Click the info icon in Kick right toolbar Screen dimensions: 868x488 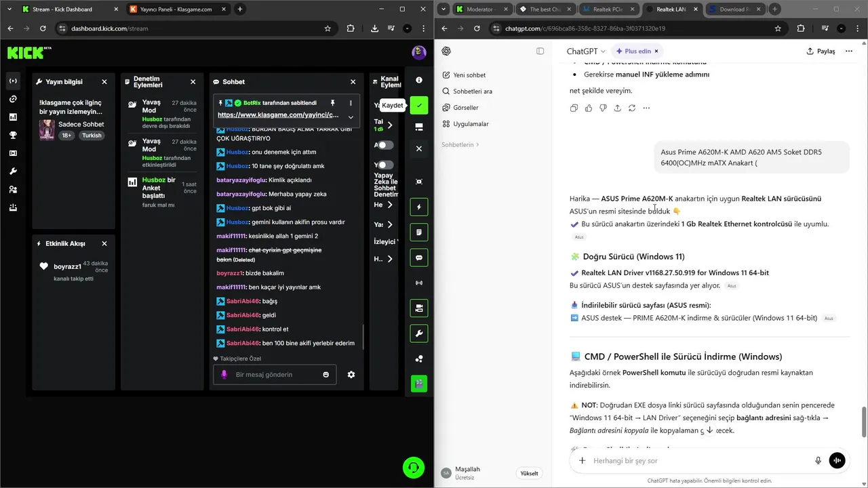pos(419,81)
